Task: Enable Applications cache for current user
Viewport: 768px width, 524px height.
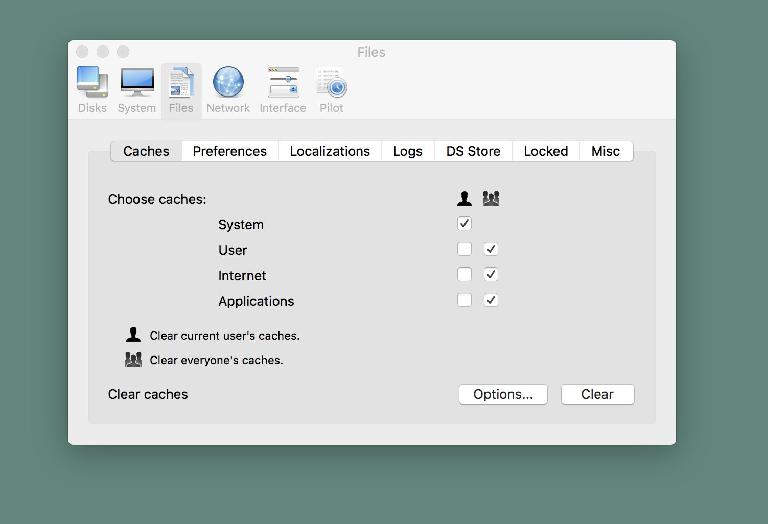Action: (x=464, y=300)
